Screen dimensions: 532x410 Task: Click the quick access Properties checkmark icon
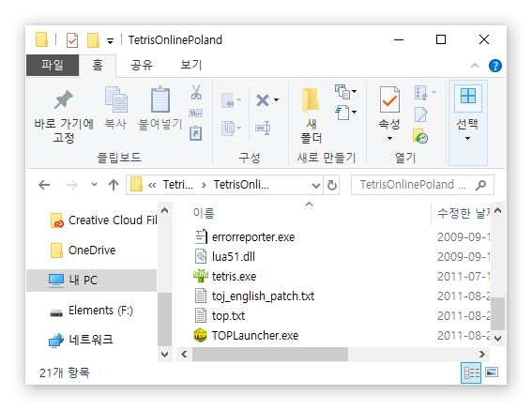(x=72, y=40)
